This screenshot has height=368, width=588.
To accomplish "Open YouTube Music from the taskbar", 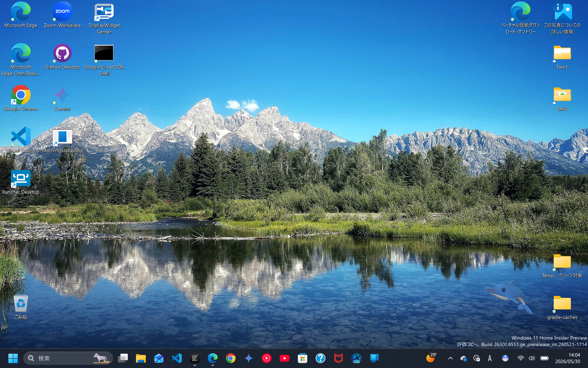I will 267,358.
